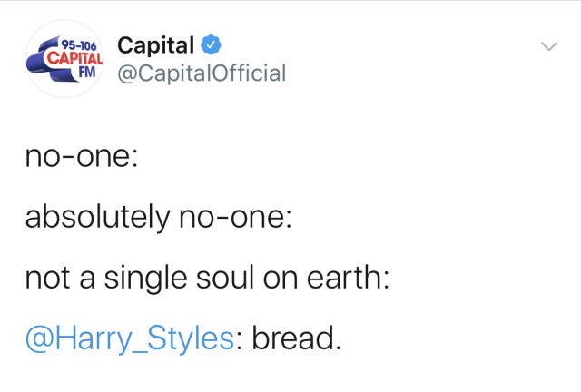The image size is (581, 392).
Task: Click the word 'single' in tweet
Action: (145, 279)
